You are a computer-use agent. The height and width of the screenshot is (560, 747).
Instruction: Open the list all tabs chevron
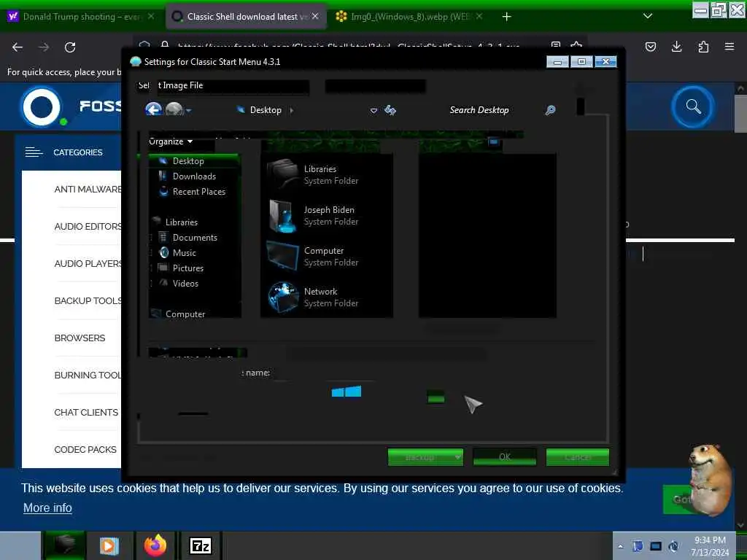648,16
